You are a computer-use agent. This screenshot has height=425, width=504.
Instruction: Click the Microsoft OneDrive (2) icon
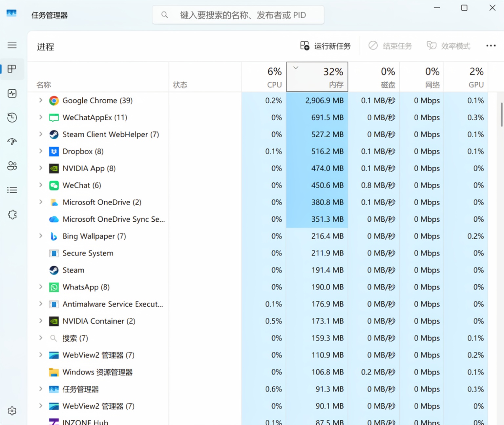[x=54, y=202]
